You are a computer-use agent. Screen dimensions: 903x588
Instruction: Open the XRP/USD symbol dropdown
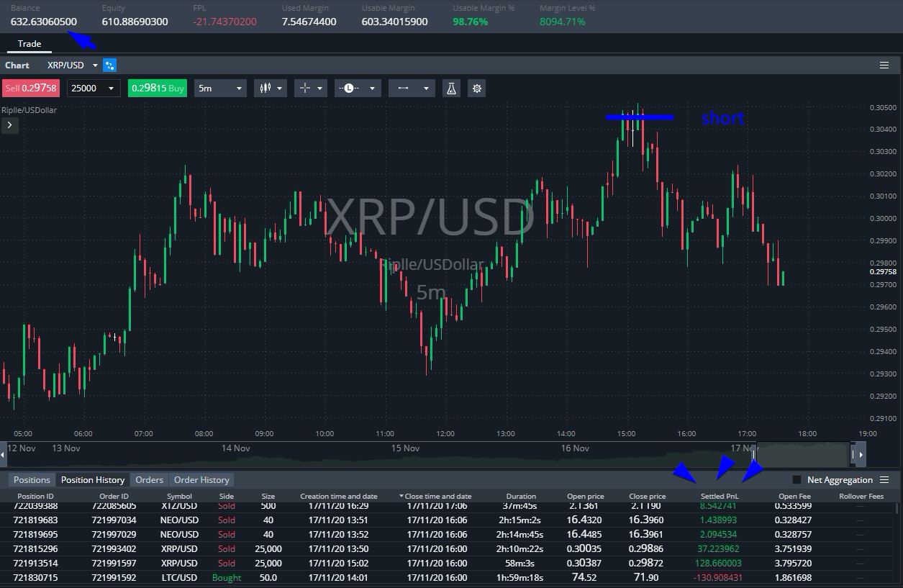pyautogui.click(x=95, y=65)
